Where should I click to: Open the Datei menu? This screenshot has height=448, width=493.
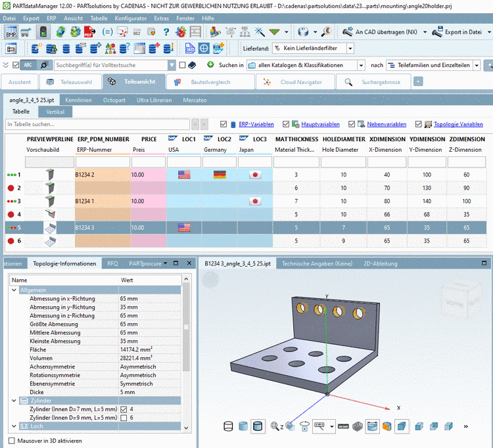tap(9, 18)
